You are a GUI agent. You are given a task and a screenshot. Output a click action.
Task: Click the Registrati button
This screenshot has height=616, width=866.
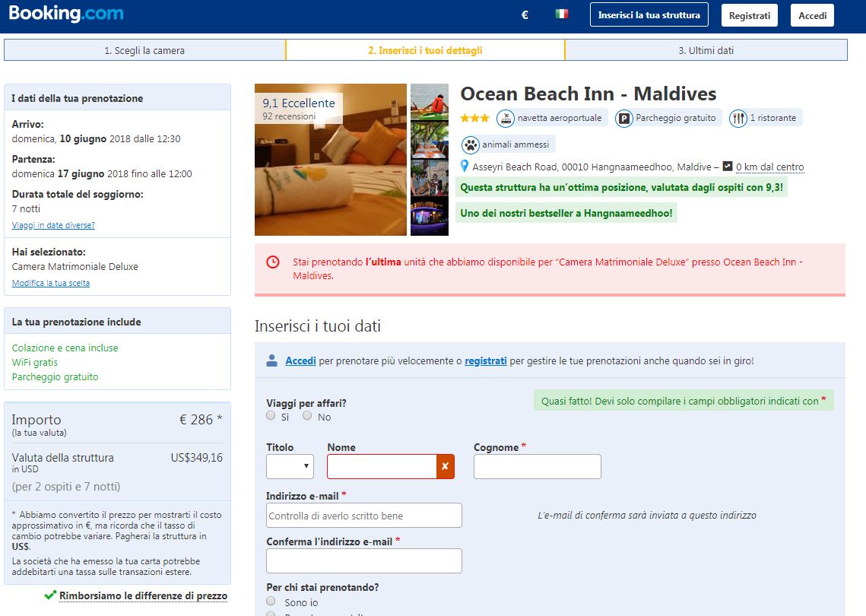click(x=750, y=15)
